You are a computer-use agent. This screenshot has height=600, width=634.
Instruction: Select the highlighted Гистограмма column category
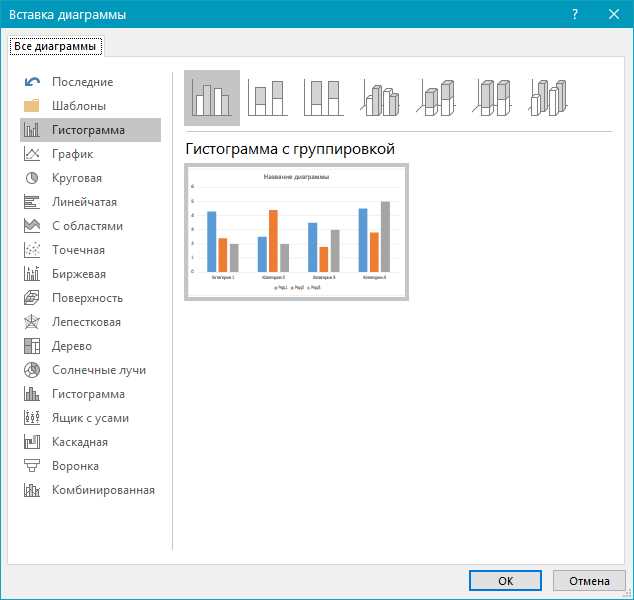[90, 130]
